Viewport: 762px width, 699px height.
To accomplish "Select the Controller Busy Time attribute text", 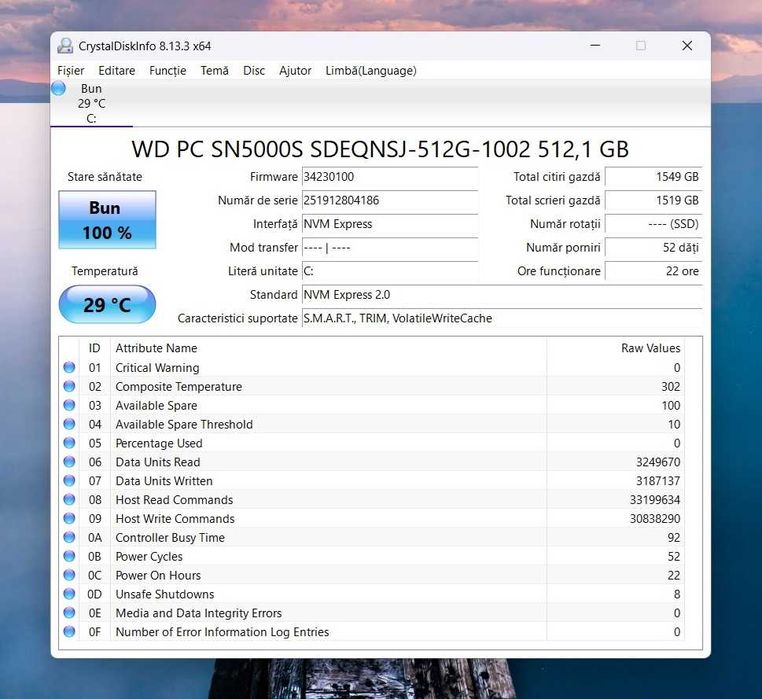I will [170, 538].
